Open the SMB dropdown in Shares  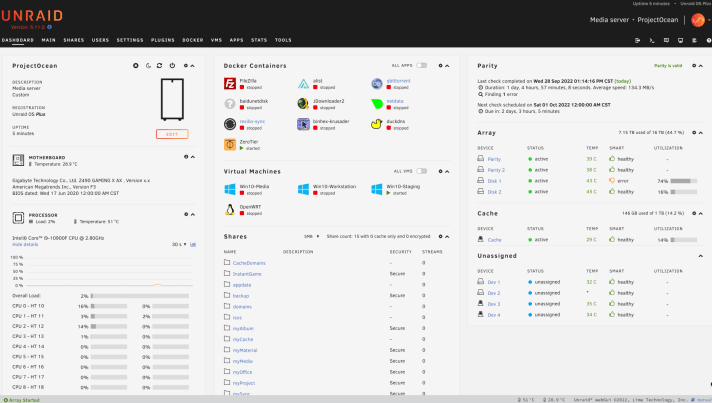point(311,236)
